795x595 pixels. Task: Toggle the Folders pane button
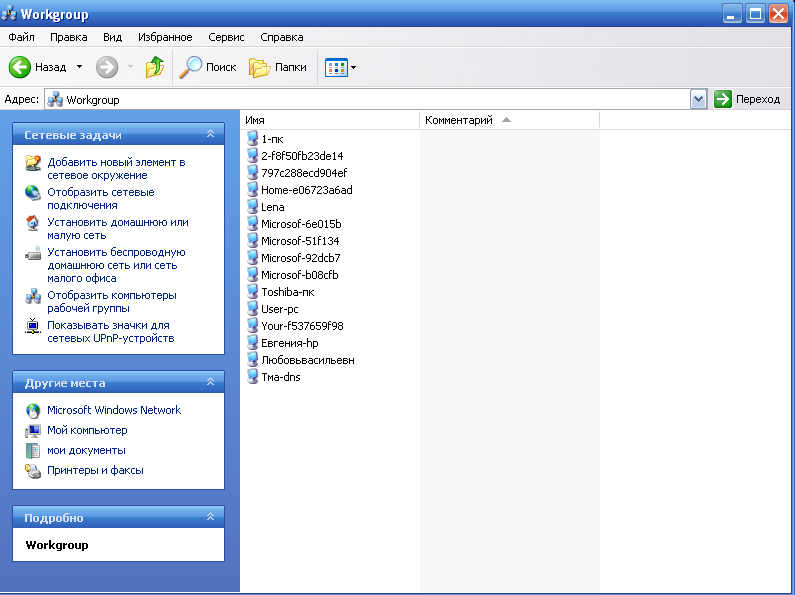[x=260, y=67]
